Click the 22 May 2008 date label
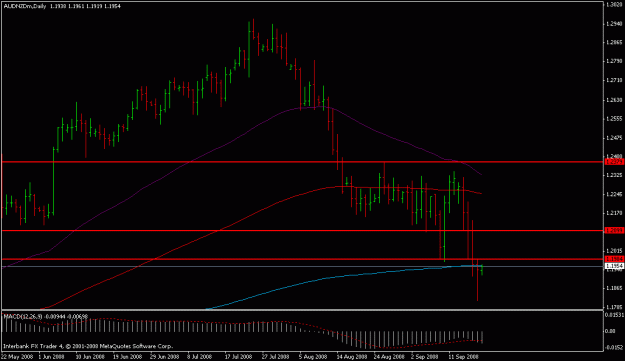 tap(17, 357)
